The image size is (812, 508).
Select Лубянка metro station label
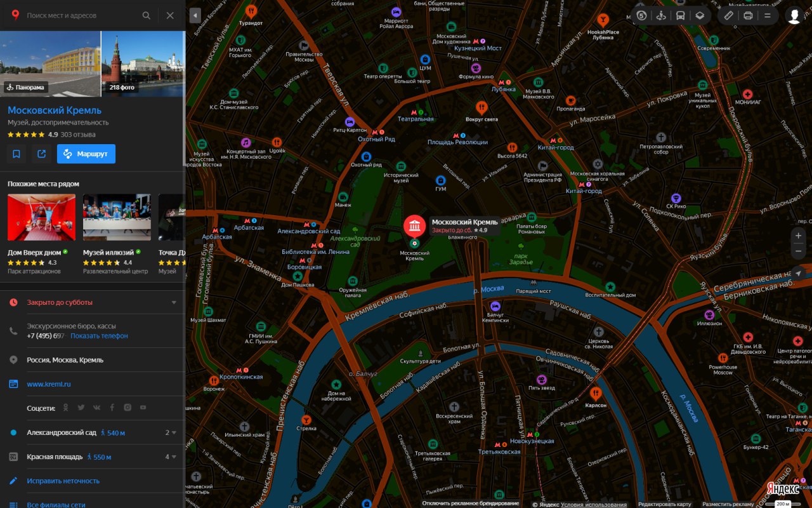pyautogui.click(x=504, y=90)
